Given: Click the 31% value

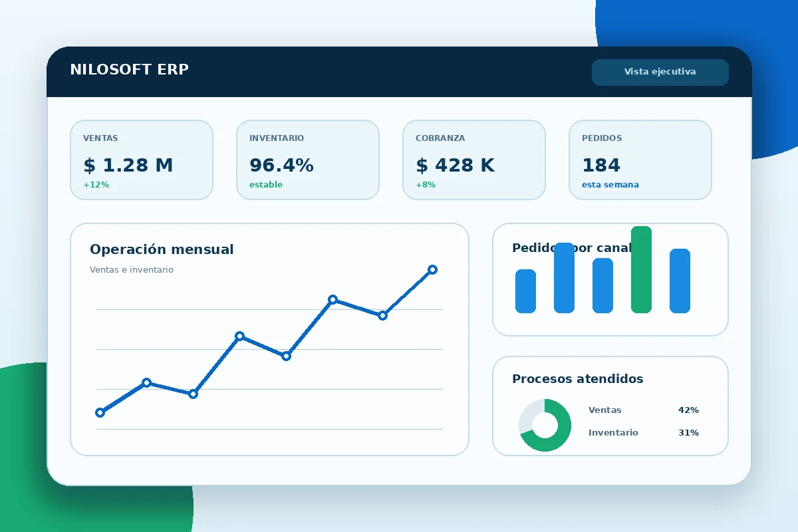Looking at the screenshot, I should coord(688,433).
